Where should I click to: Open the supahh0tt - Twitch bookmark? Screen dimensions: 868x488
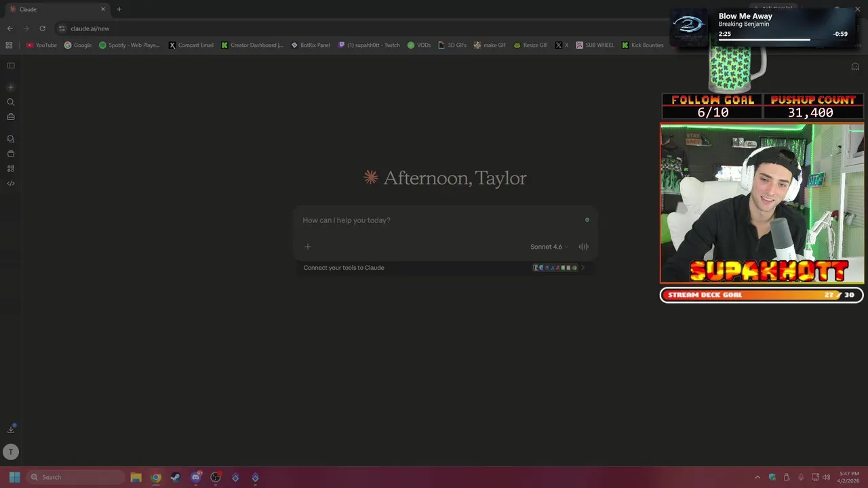pyautogui.click(x=369, y=45)
